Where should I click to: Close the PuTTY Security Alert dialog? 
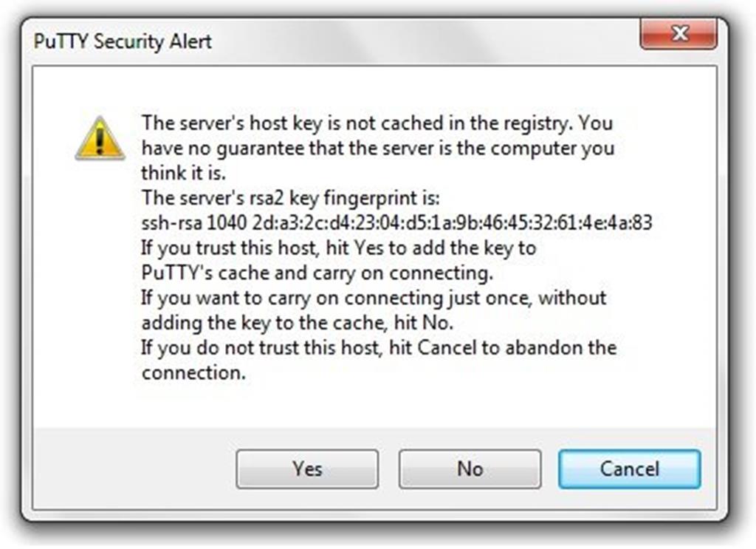coord(679,33)
